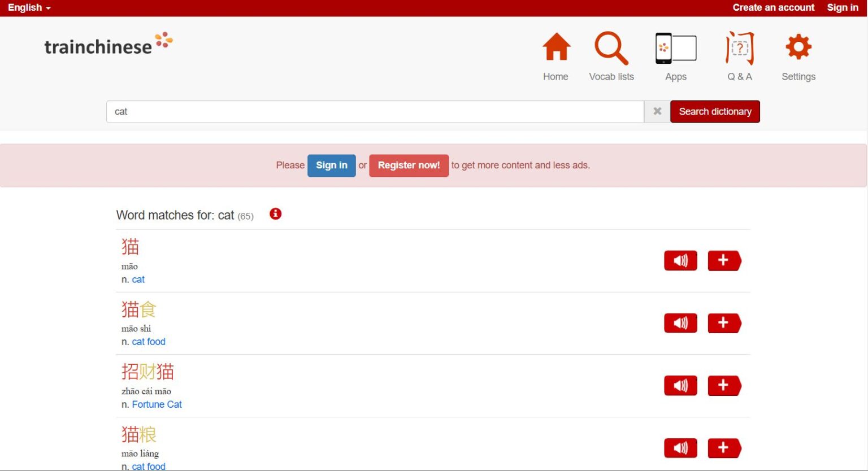
Task: Clear the search field with X
Action: pos(657,111)
